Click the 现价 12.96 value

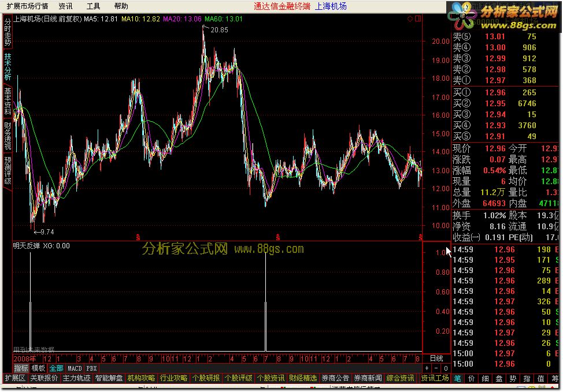(x=495, y=148)
